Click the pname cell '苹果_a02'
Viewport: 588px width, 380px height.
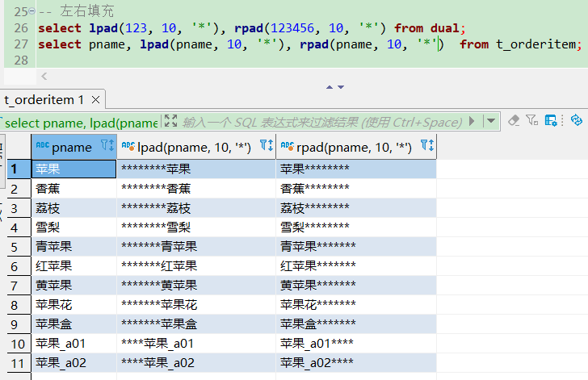coord(73,363)
